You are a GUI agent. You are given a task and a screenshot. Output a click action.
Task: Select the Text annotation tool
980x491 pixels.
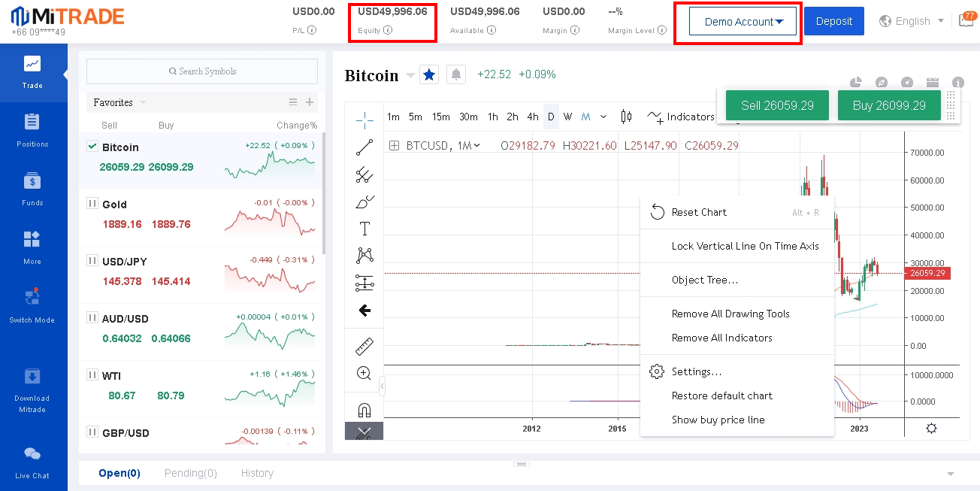coord(364,229)
